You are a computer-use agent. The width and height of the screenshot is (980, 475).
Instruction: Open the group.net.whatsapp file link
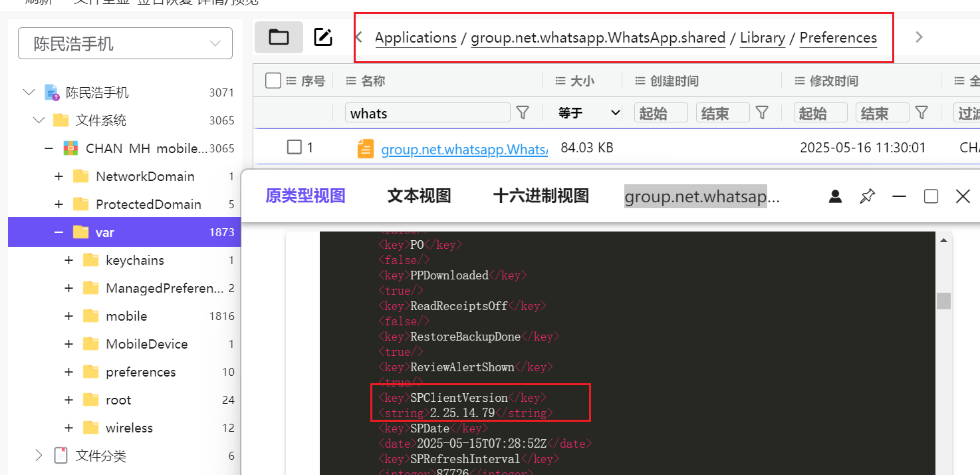[463, 149]
